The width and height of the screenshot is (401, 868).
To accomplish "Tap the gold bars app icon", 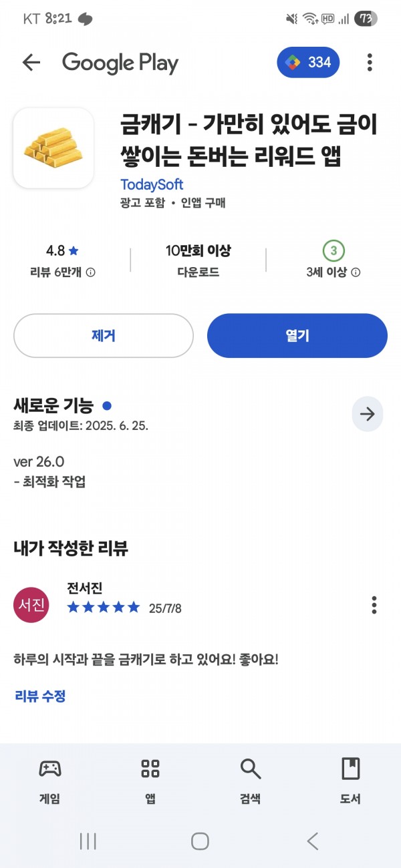I will tap(53, 148).
